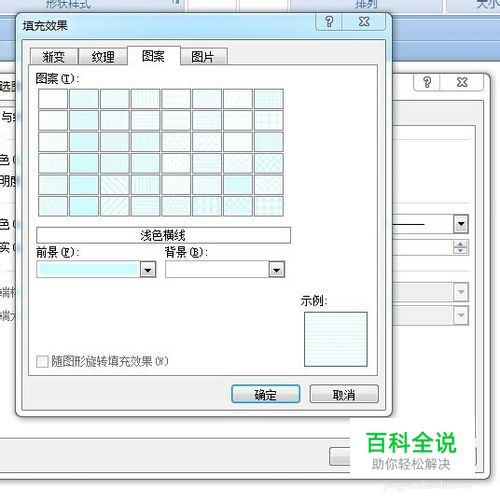Viewport: 500px width, 503px height.
Task: Choose wide upward diagonal, third swatch in bottom row
Action: click(x=115, y=206)
